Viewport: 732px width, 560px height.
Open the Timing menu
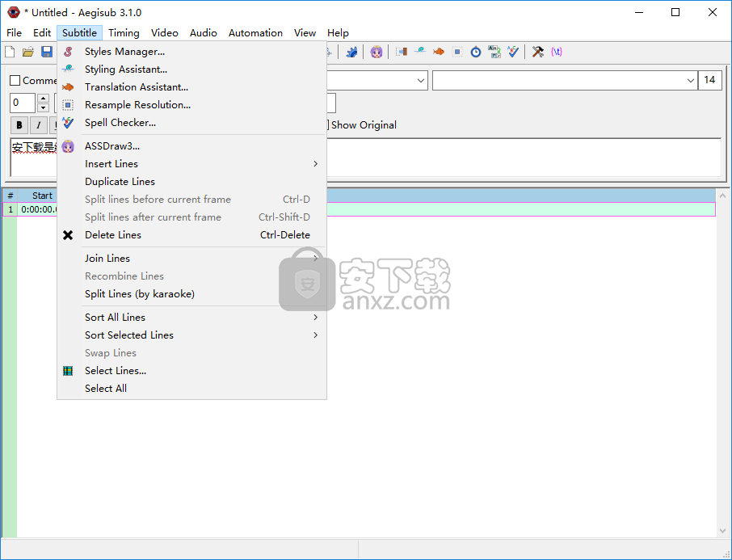click(x=124, y=32)
